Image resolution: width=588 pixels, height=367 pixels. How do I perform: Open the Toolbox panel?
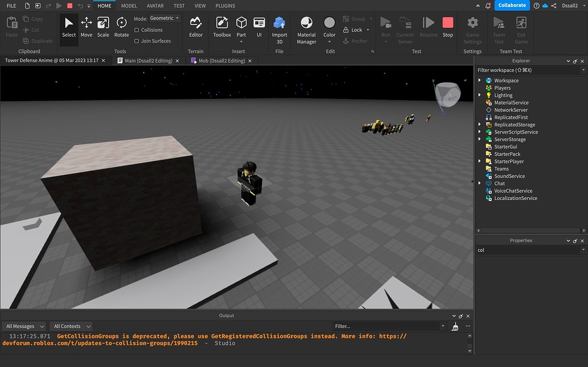click(222, 27)
